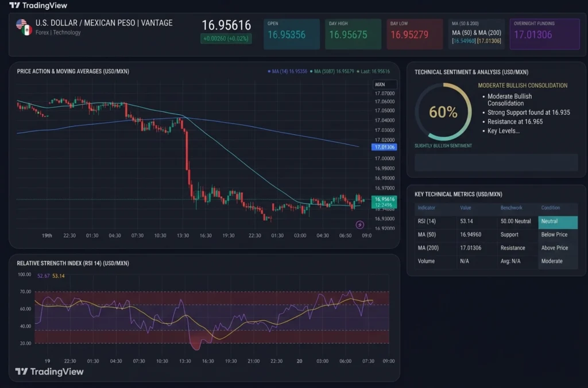Expand the Key Levels… bullet

click(x=503, y=131)
